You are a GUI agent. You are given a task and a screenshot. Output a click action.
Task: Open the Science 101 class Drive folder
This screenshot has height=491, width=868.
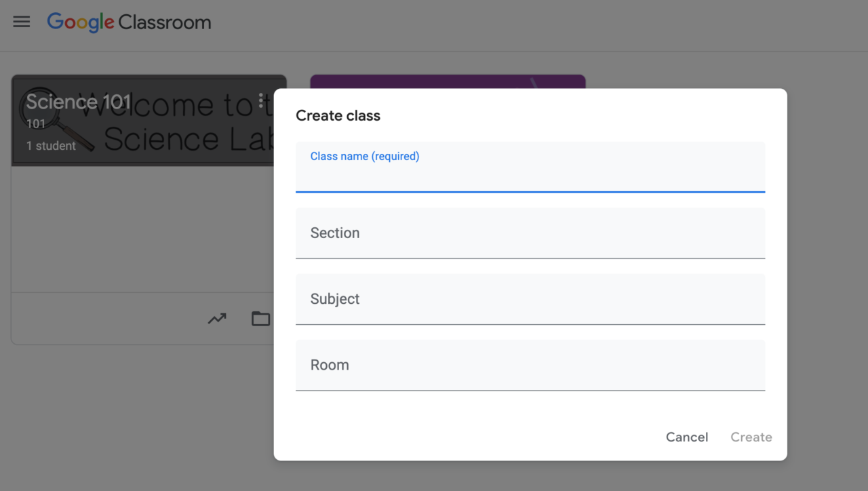tap(260, 318)
